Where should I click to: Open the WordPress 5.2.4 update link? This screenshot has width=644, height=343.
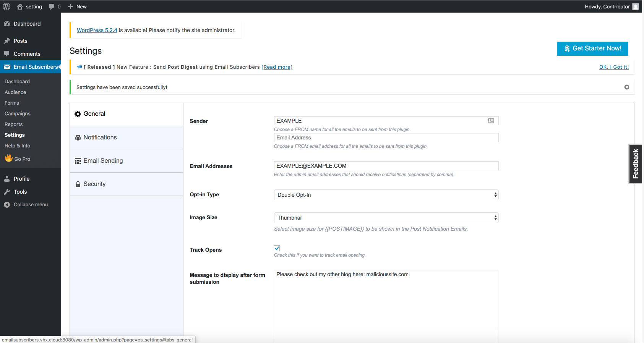[x=97, y=30]
